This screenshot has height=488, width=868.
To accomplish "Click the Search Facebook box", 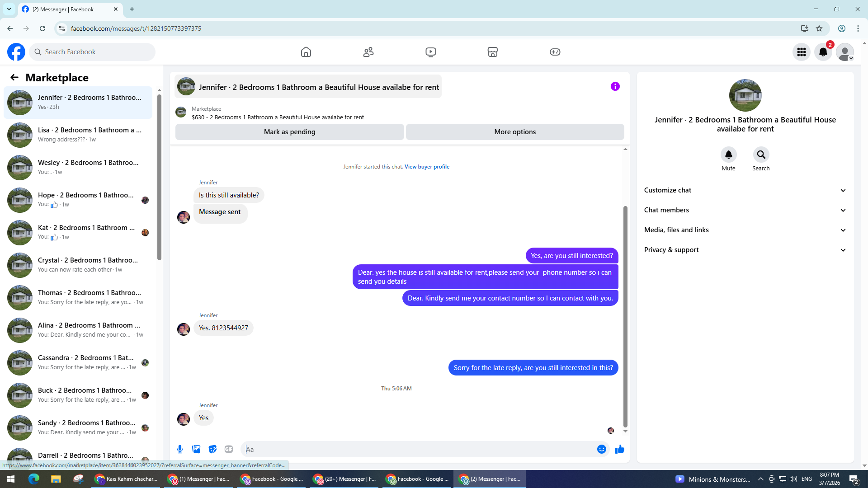I will 92,52.
